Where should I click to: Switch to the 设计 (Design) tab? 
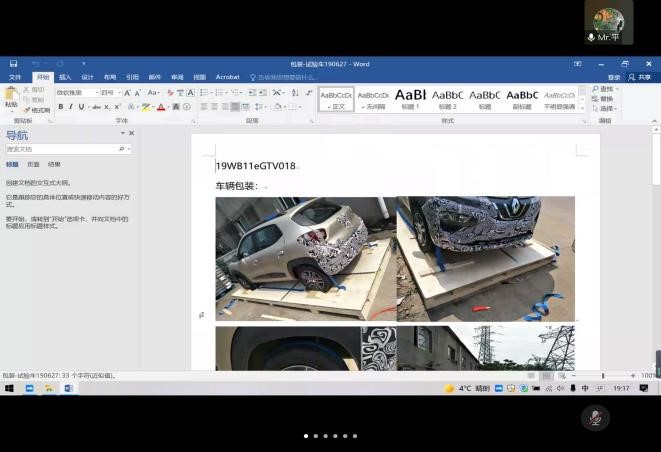tap(87, 77)
